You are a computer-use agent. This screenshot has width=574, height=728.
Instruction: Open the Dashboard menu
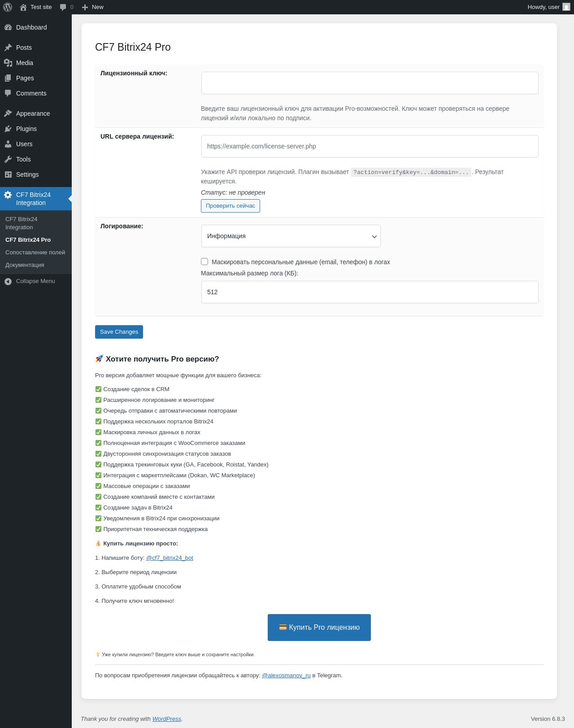[36, 27]
